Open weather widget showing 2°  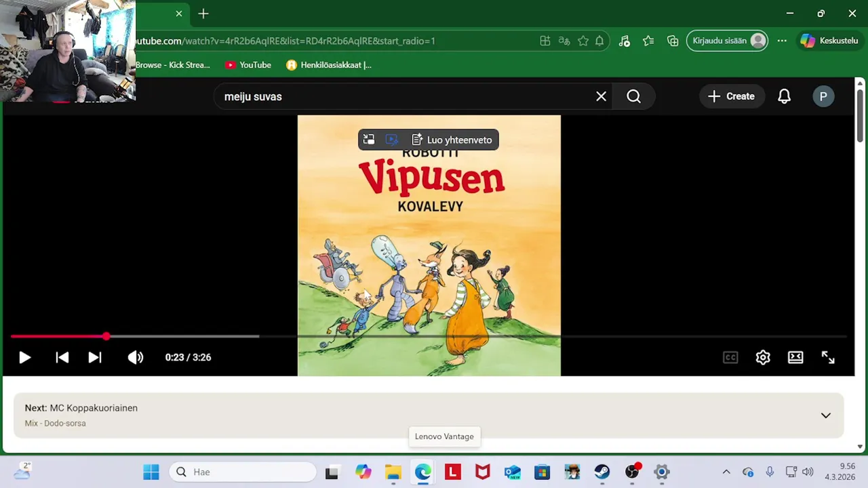22,470
